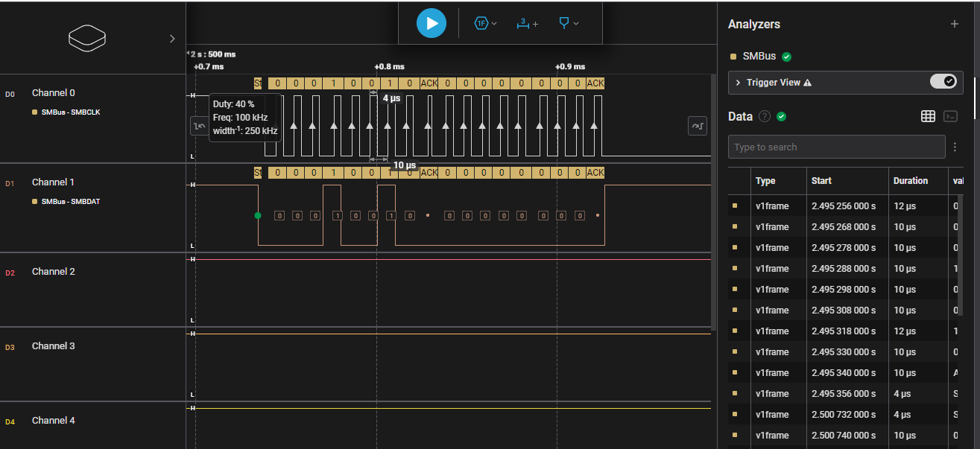Click the Type to search field

click(836, 147)
